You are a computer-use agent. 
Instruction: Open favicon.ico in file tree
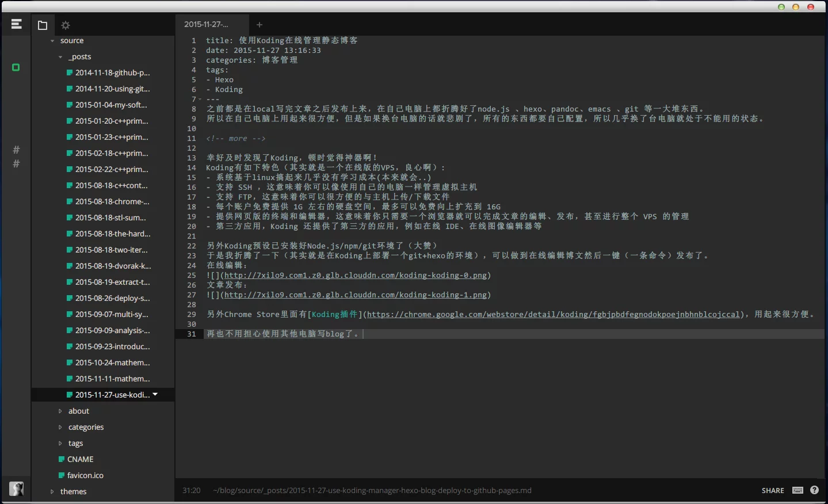tap(85, 475)
